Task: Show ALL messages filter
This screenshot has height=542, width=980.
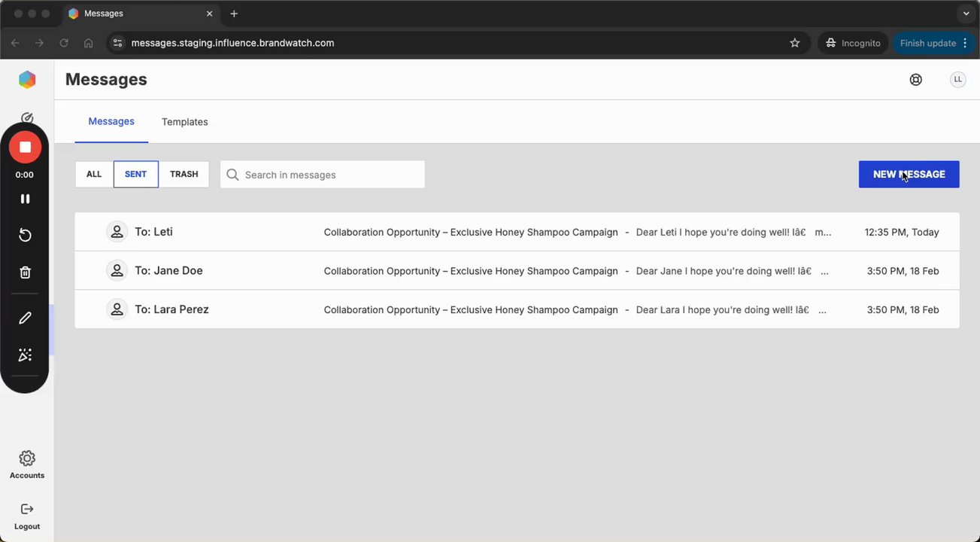Action: pos(94,175)
